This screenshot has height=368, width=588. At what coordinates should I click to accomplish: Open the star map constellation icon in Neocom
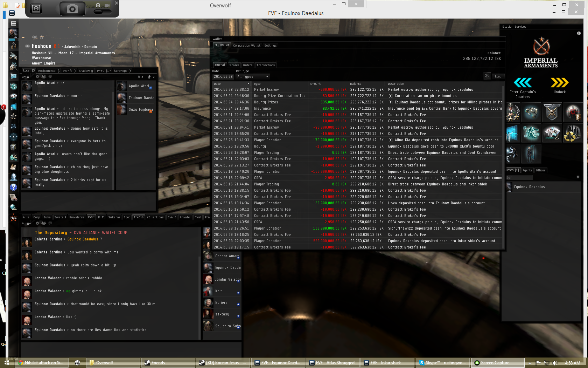tap(13, 127)
